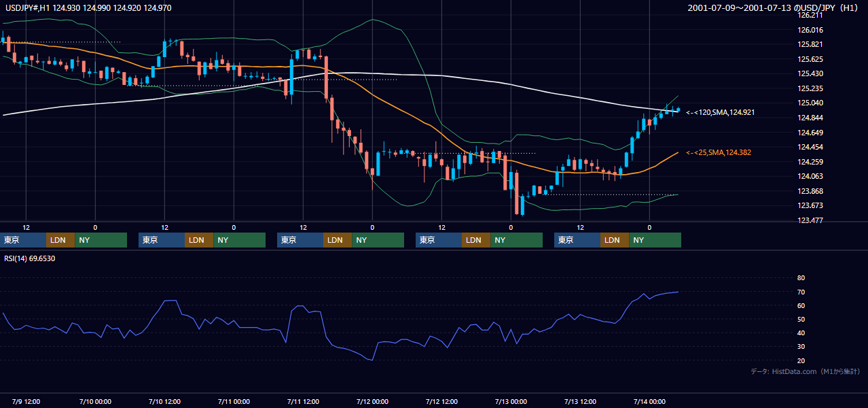Screen dimensions: 868x408
Task: Click the 2001-07-09〜2001-07-13 USD/JPY chart title
Action: point(772,7)
